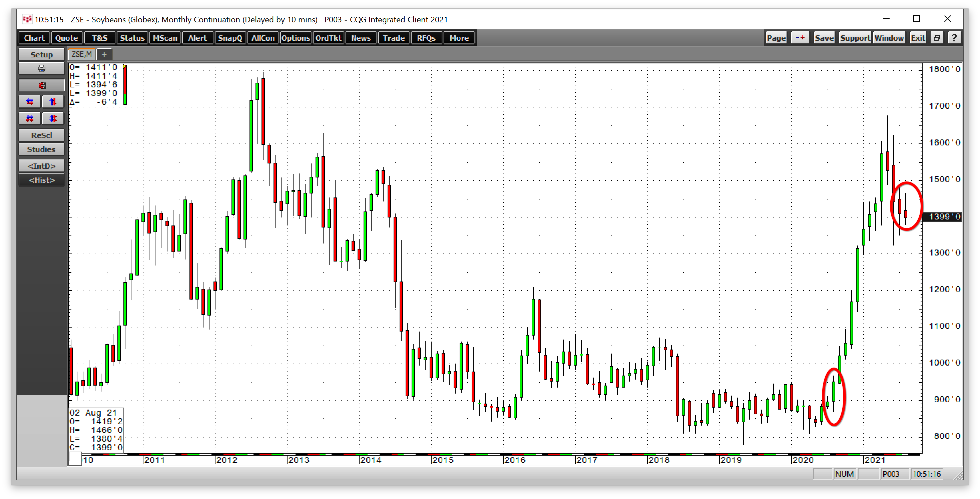Open the Status menu
The image size is (980, 499).
click(x=132, y=38)
